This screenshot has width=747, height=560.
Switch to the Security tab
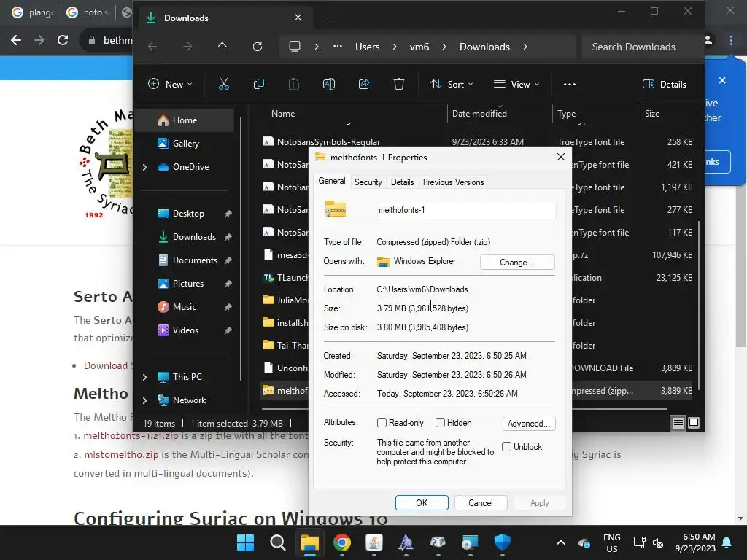pyautogui.click(x=368, y=182)
